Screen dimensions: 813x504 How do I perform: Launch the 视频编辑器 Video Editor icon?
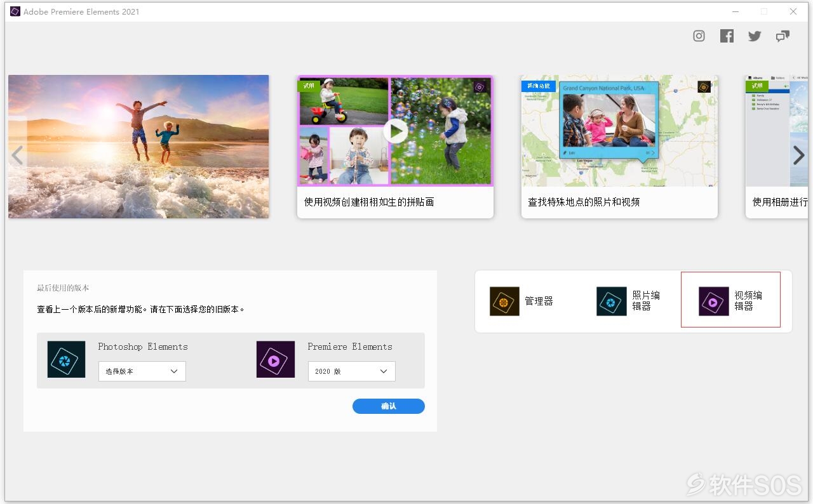[714, 301]
